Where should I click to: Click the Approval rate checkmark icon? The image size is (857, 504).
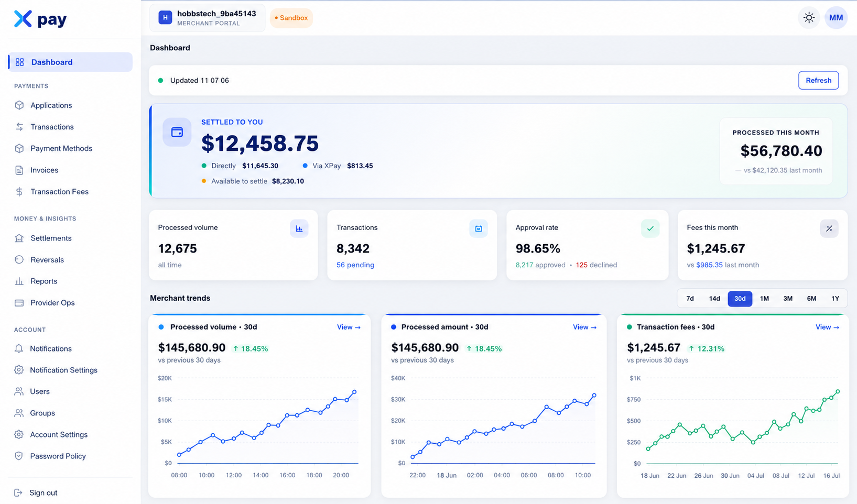[650, 228]
